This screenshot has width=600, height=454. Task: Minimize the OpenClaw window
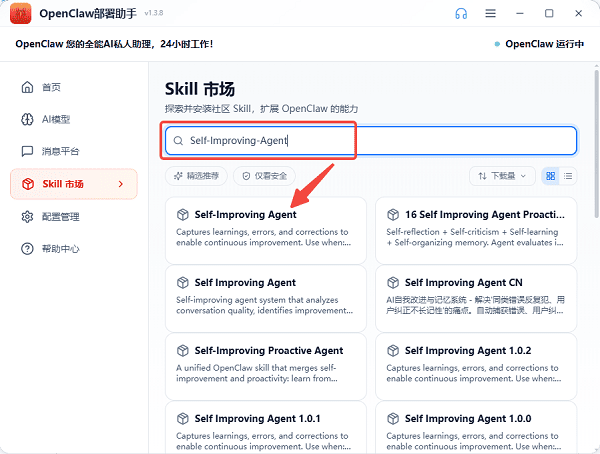click(x=520, y=13)
